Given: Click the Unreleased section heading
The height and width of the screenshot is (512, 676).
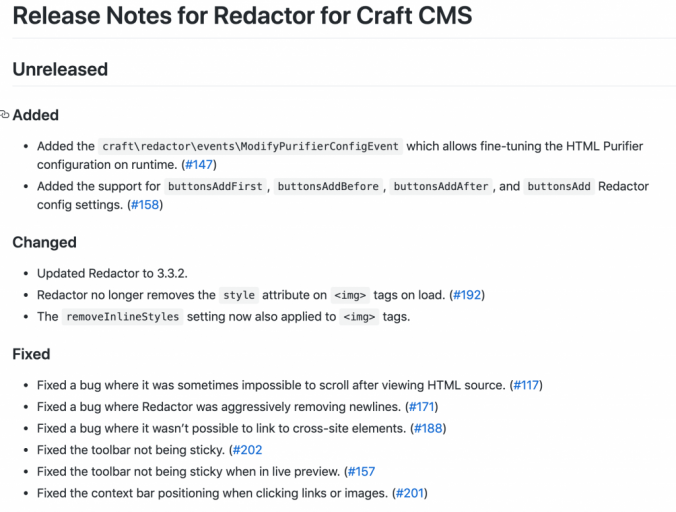Looking at the screenshot, I should click(x=60, y=69).
